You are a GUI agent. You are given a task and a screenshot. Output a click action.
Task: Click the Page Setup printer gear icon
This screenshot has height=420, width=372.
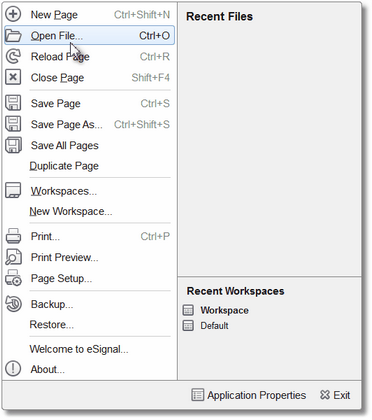coord(13,278)
